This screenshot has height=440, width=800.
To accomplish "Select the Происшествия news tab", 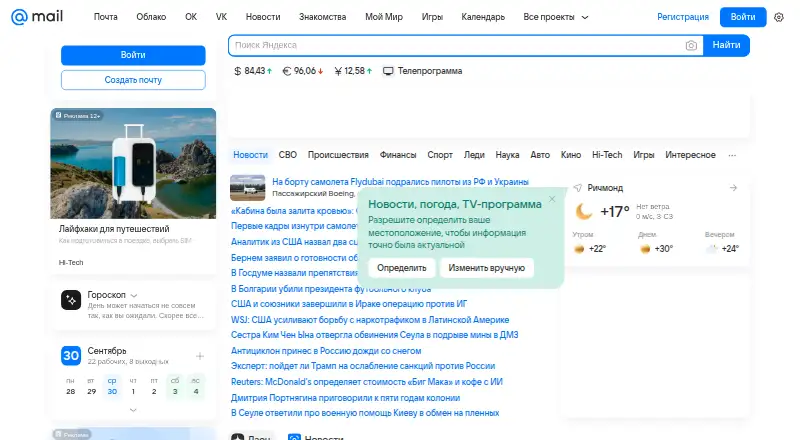I will pos(338,155).
